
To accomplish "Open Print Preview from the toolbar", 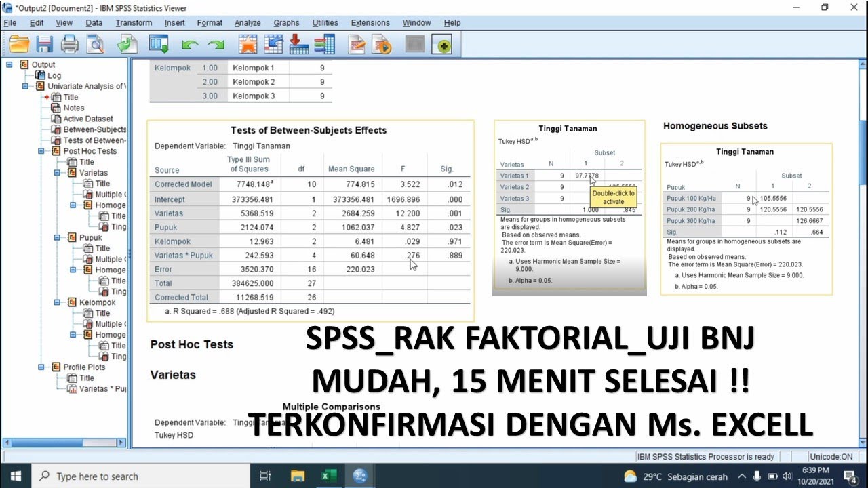I will (x=95, y=45).
